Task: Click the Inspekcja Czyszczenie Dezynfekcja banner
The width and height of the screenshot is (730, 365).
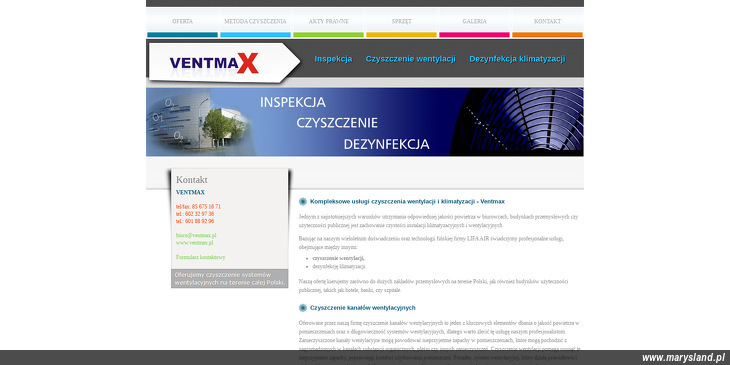Action: 365,122
